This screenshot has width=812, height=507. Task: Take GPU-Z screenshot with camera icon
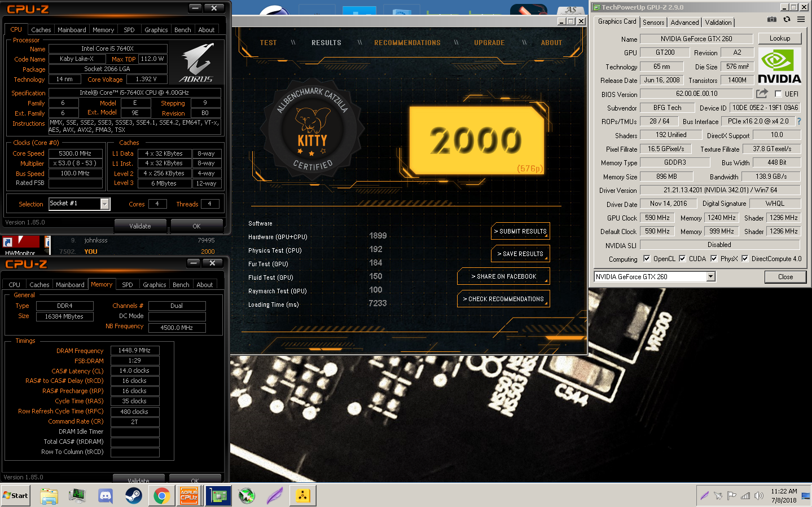pyautogui.click(x=771, y=19)
